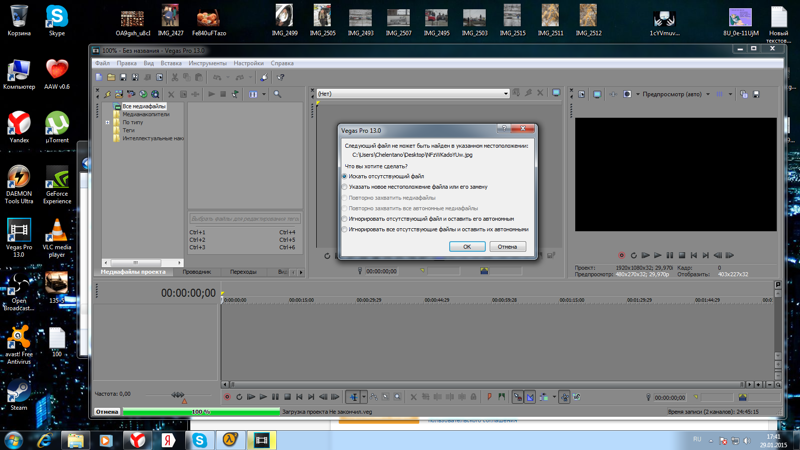Image resolution: width=800 pixels, height=450 pixels.
Task: Select the 'Все медиафайлы' tree item
Action: (x=143, y=106)
